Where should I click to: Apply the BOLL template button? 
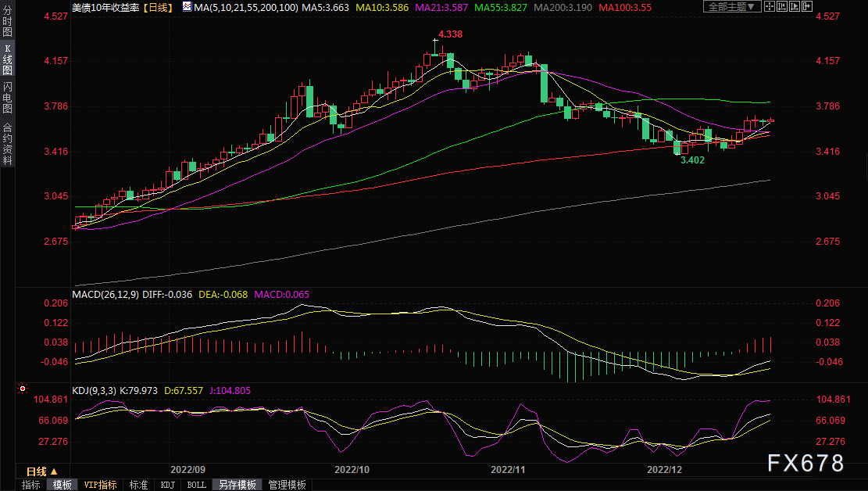click(x=196, y=485)
